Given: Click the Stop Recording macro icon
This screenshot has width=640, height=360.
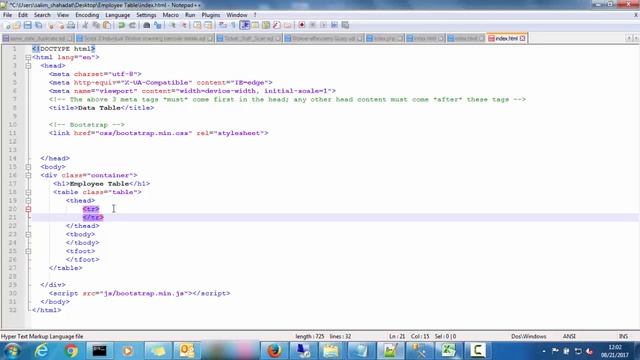Looking at the screenshot, I should tap(313, 25).
